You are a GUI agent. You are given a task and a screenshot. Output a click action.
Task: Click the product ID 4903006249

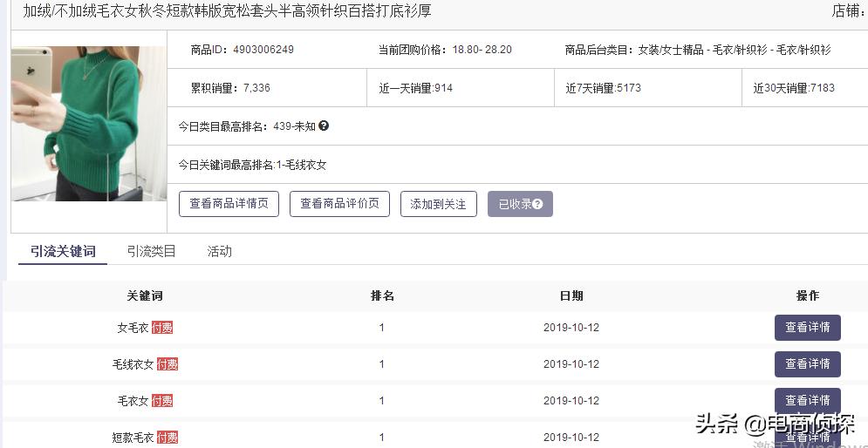pyautogui.click(x=263, y=50)
